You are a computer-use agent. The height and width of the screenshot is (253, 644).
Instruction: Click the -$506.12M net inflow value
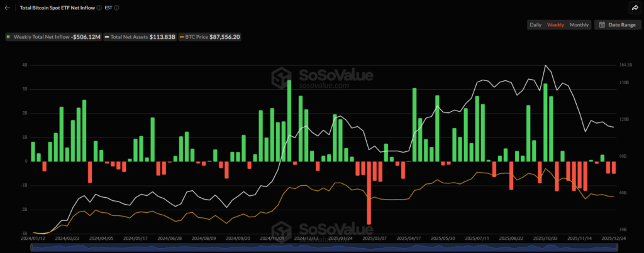coord(86,37)
